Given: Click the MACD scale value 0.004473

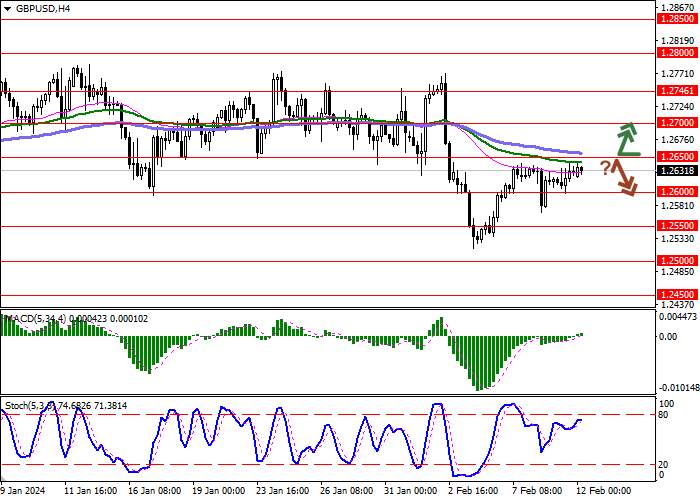Looking at the screenshot, I should click(678, 317).
